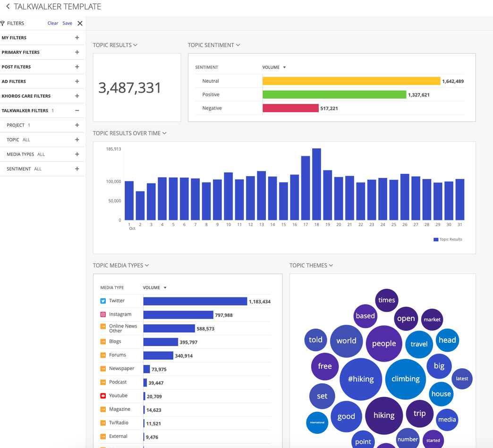This screenshot has height=448, width=493.
Task: Select the October 18 peak bar
Action: tap(316, 184)
